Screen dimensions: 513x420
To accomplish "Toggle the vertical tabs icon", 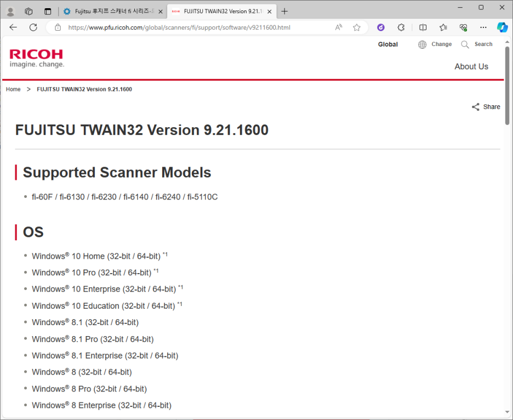I will 48,12.
